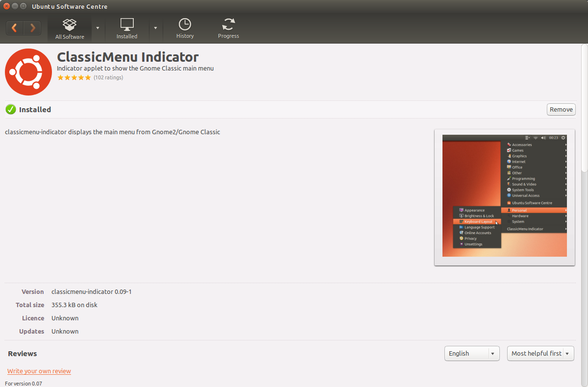Expand the All Software dropdown arrow

point(98,28)
